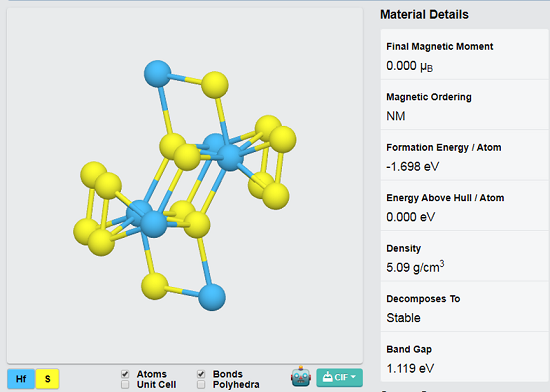Select the Energy Above Hull value 0.000 eV
This screenshot has height=392, width=550.
tap(410, 217)
